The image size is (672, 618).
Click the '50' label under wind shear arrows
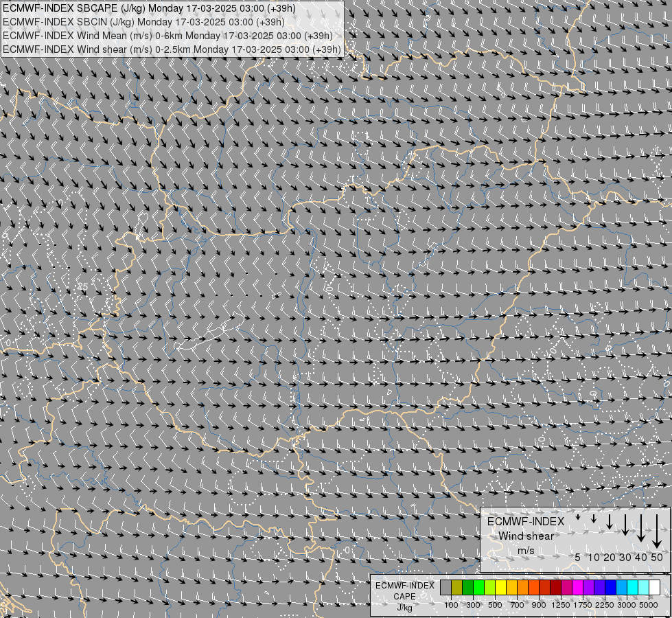click(x=657, y=558)
